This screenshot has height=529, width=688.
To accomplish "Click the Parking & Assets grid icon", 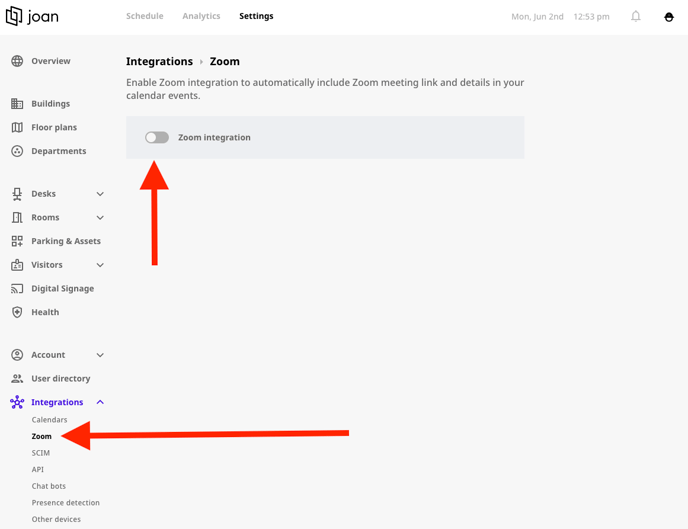I will 17,241.
